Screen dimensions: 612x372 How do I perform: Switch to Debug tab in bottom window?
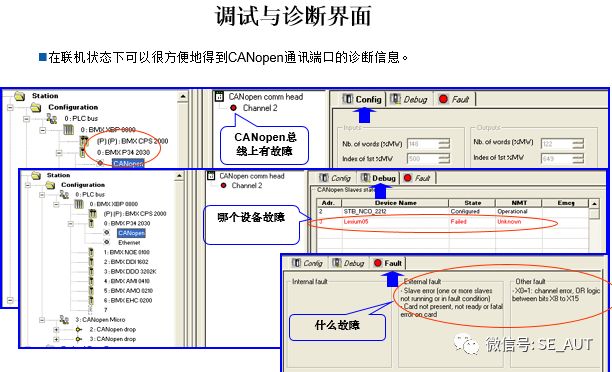click(x=349, y=263)
